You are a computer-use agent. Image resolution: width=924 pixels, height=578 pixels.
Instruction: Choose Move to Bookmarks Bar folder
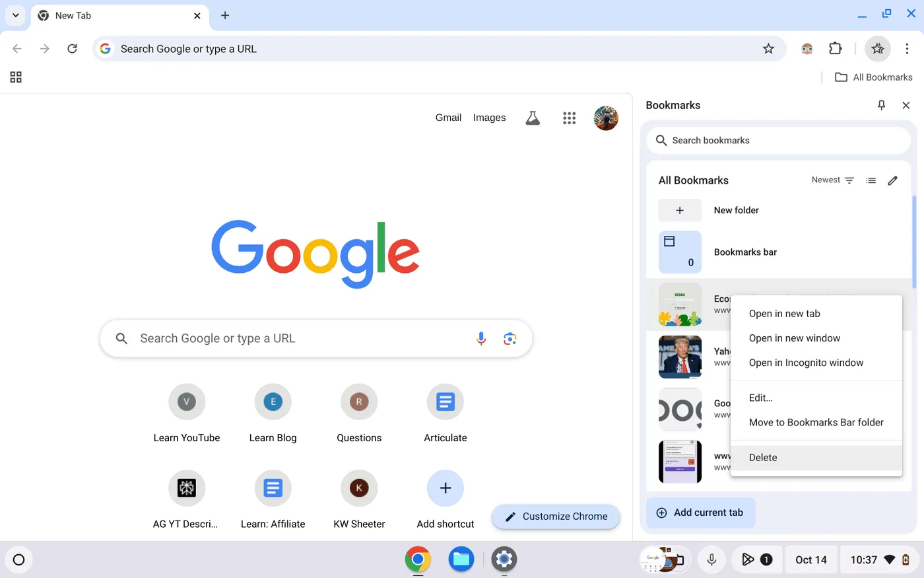coord(816,422)
